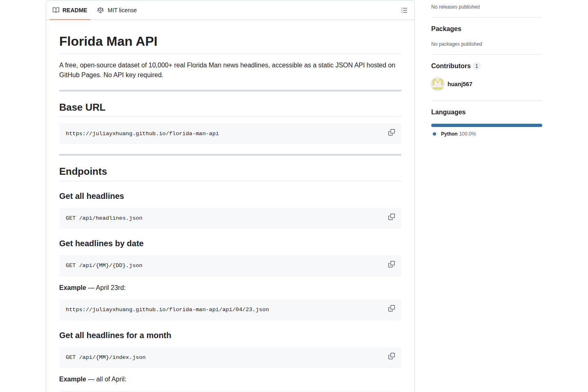This screenshot has height=392, width=588.
Task: Click the book icon beside README
Action: 56,10
